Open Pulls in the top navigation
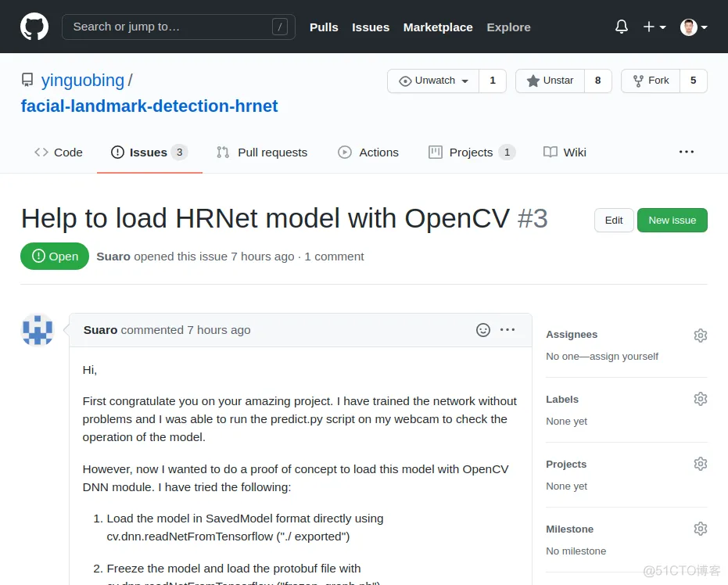Screen dimensions: 728x585 pyautogui.click(x=324, y=27)
